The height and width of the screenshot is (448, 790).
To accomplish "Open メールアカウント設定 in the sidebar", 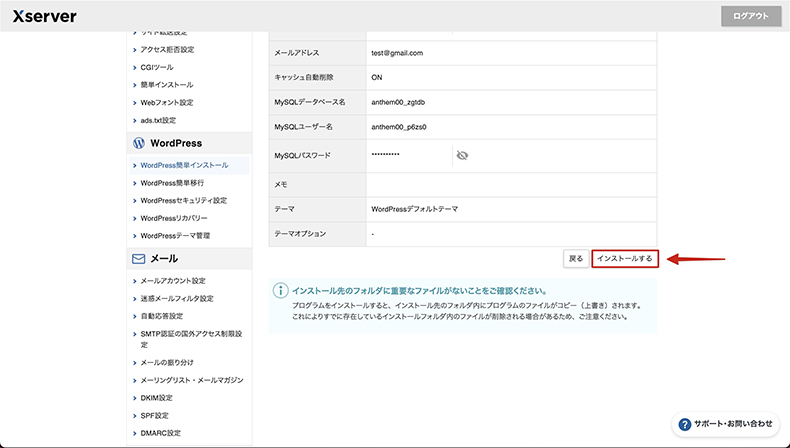I will point(173,281).
